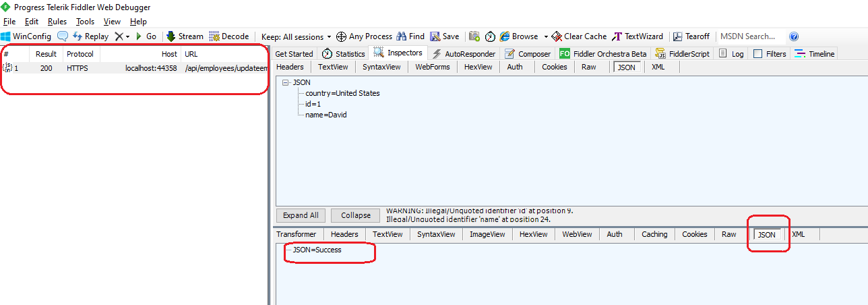The width and height of the screenshot is (868, 305).
Task: Select session 1 localhost:44358 row
Action: pos(134,68)
